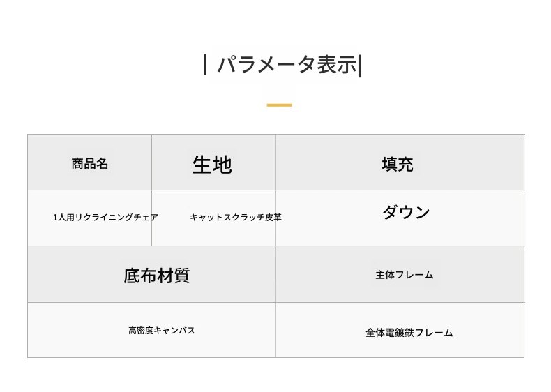This screenshot has width=551, height=392.
Task: Click the ダウン value cell
Action: pyautogui.click(x=400, y=218)
